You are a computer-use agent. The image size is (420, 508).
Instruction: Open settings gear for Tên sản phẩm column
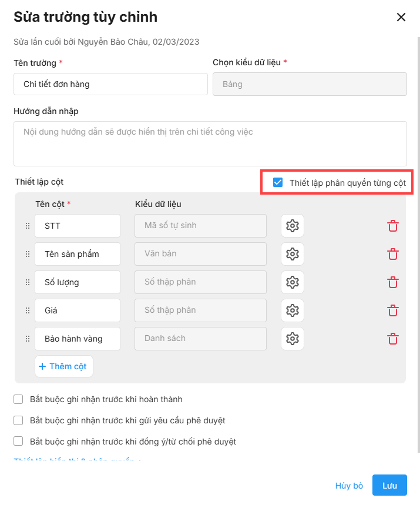293,254
